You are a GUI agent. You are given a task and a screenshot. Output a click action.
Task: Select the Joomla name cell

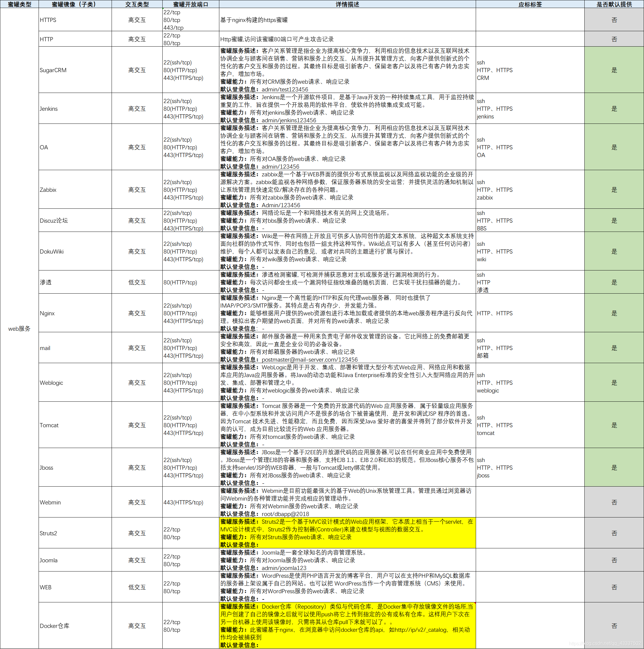(75, 560)
